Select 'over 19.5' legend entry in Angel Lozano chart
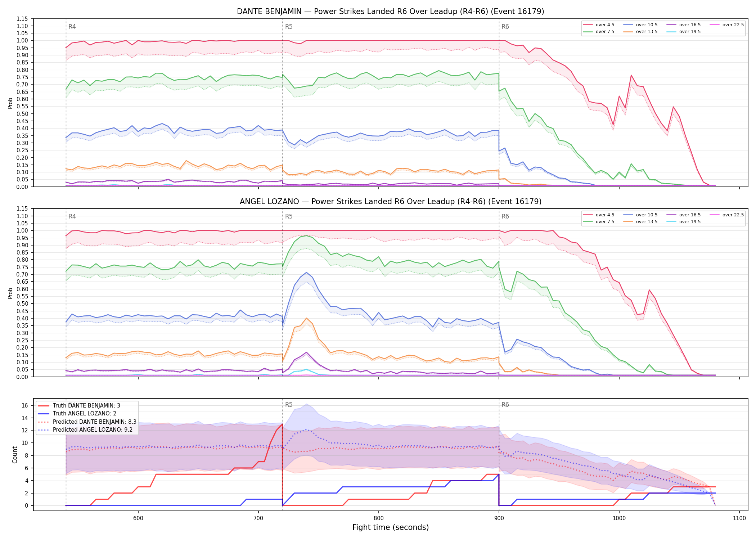This screenshot has width=756, height=540. 684,222
